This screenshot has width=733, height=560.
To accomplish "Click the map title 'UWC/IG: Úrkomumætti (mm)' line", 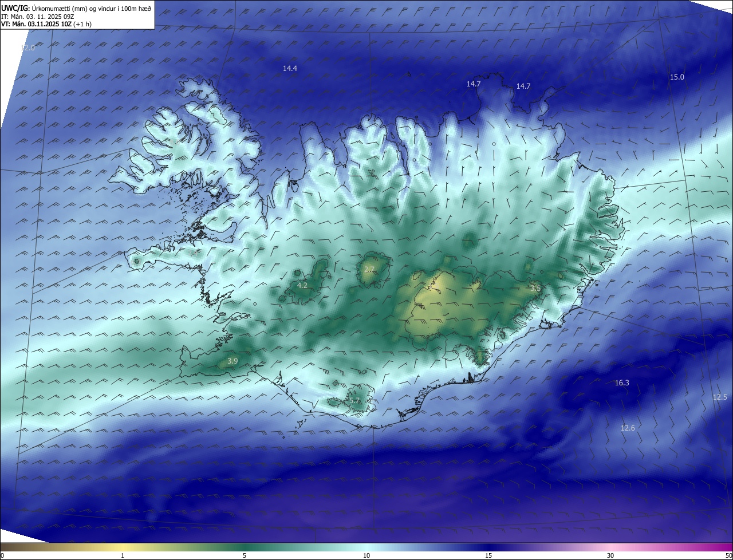I will [x=76, y=8].
